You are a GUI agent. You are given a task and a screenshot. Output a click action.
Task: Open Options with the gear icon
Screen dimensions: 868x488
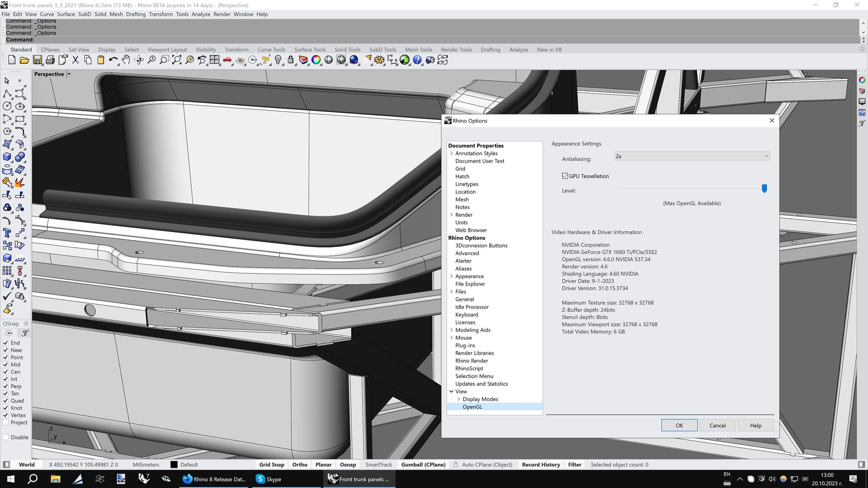click(x=379, y=60)
